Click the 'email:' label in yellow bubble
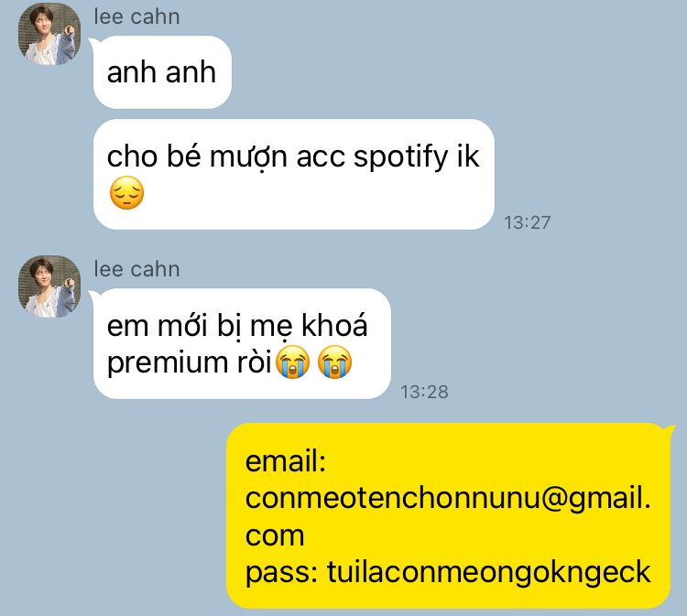 click(x=286, y=461)
